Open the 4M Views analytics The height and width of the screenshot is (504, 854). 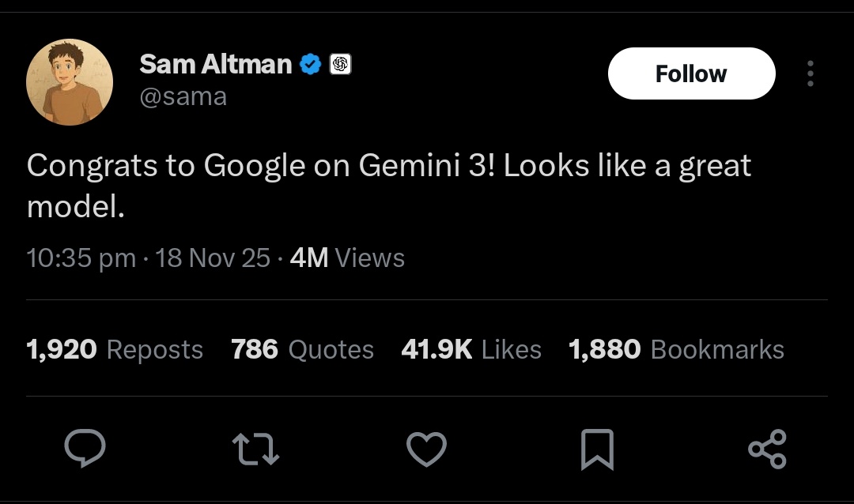tap(347, 258)
